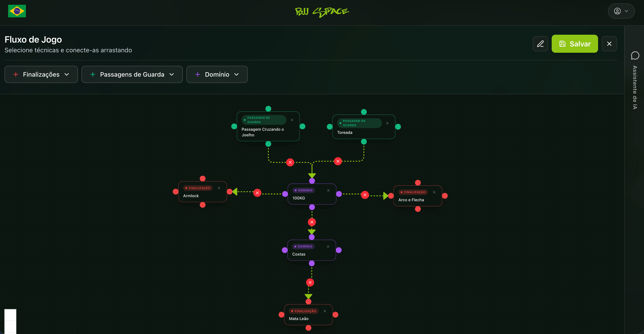Click the right purple handle of Costas
The width and height of the screenshot is (644, 334).
point(339,250)
